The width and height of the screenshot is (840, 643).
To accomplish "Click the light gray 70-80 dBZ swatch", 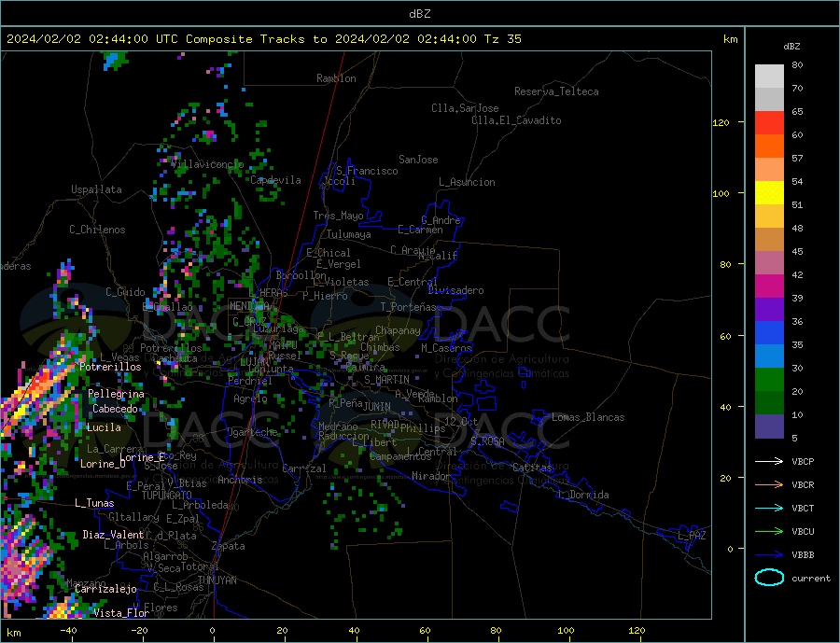I will (769, 77).
